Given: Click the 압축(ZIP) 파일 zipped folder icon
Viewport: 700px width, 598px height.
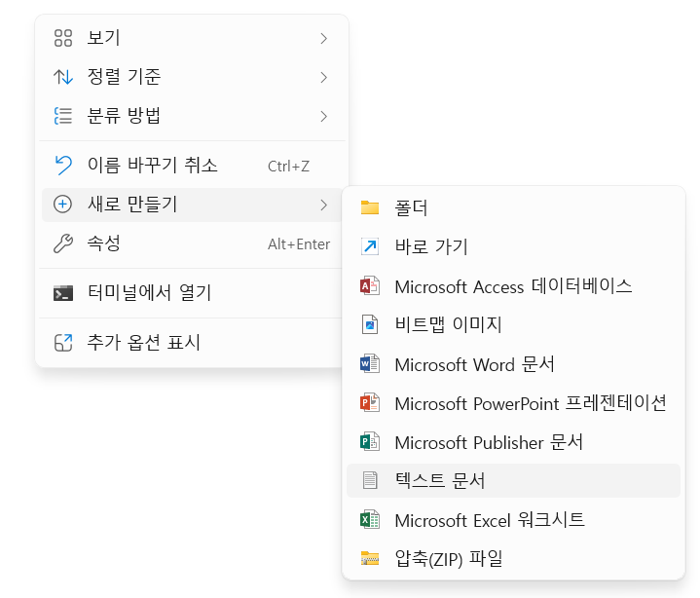Looking at the screenshot, I should click(x=370, y=558).
